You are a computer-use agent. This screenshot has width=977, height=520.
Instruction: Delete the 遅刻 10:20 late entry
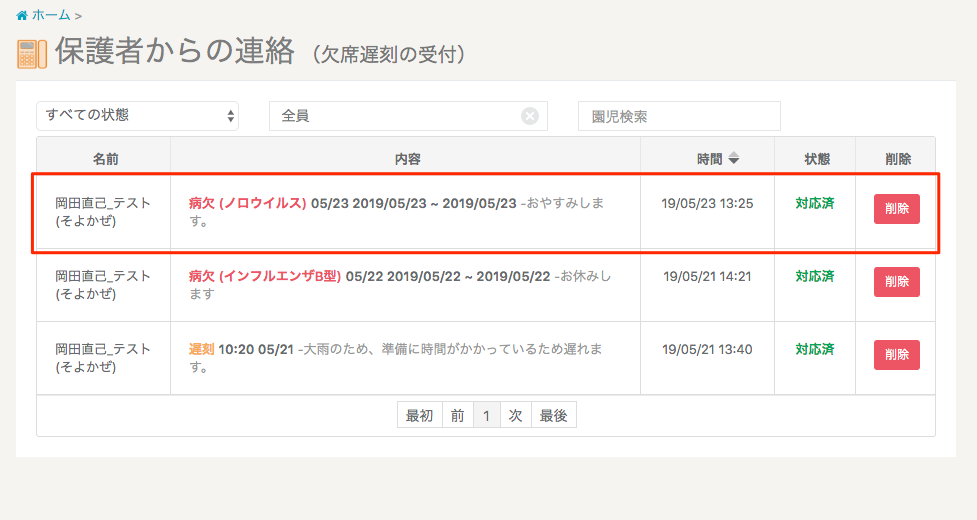click(896, 355)
